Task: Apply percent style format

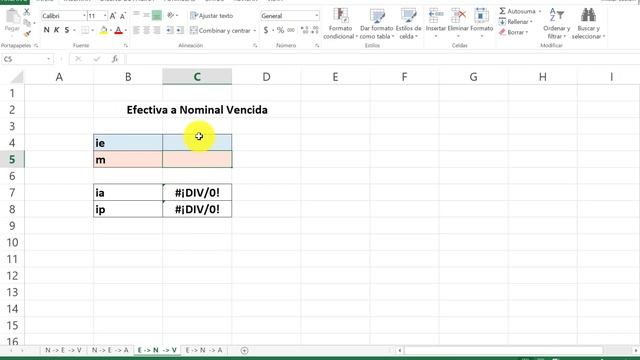Action: click(280, 30)
